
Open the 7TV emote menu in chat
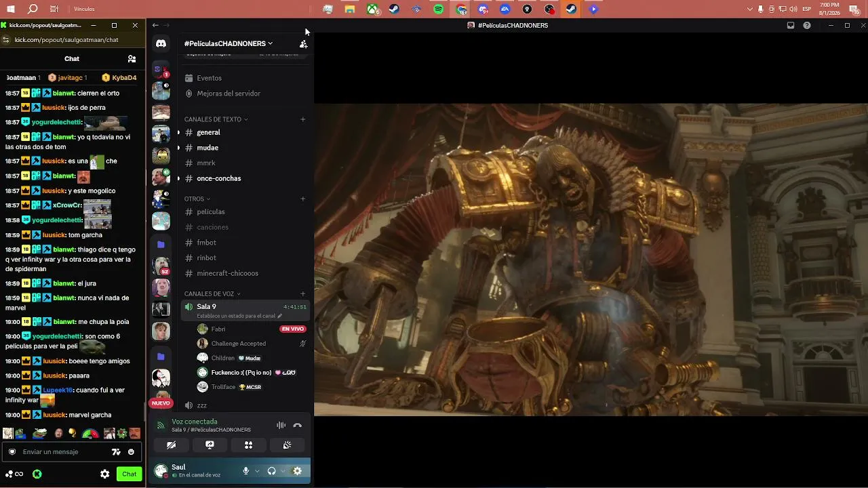point(116,452)
